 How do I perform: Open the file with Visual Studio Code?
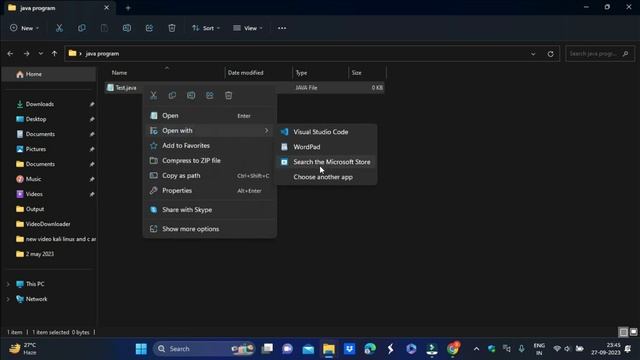[327, 132]
